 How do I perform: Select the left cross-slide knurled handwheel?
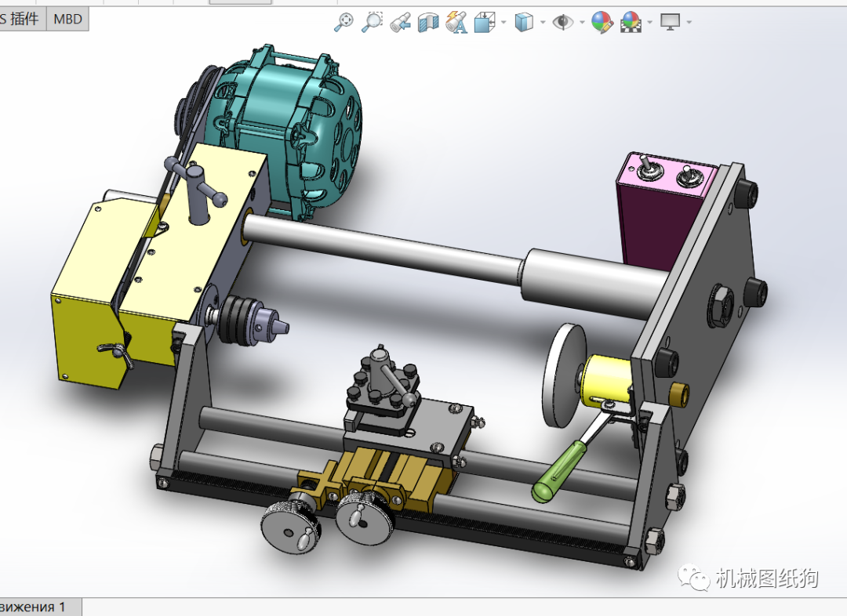292,527
